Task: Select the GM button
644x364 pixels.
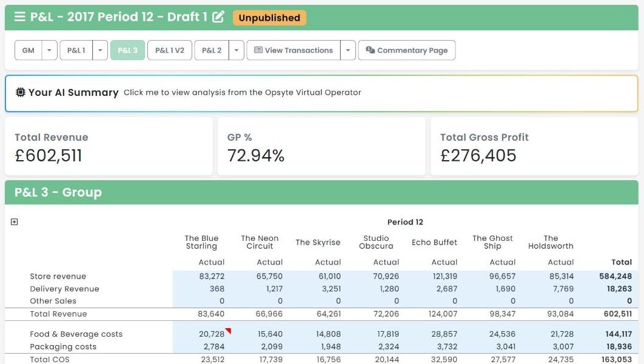Action: tap(29, 50)
